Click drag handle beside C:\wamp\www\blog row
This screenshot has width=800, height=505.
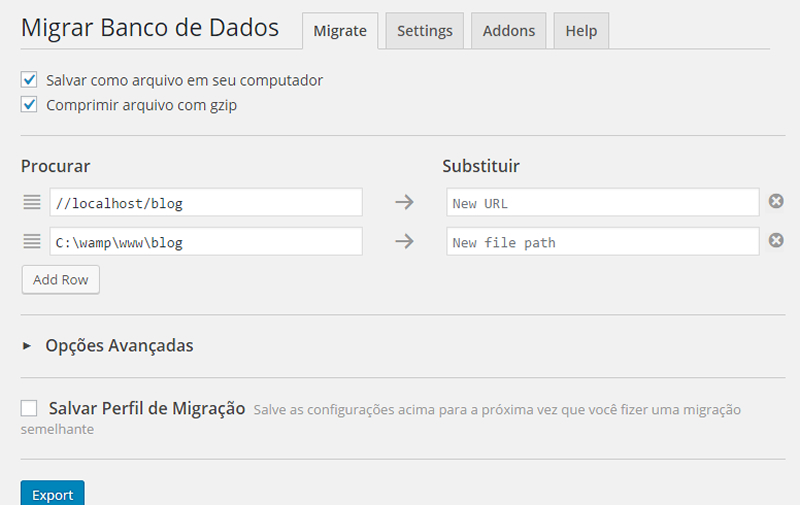click(30, 241)
